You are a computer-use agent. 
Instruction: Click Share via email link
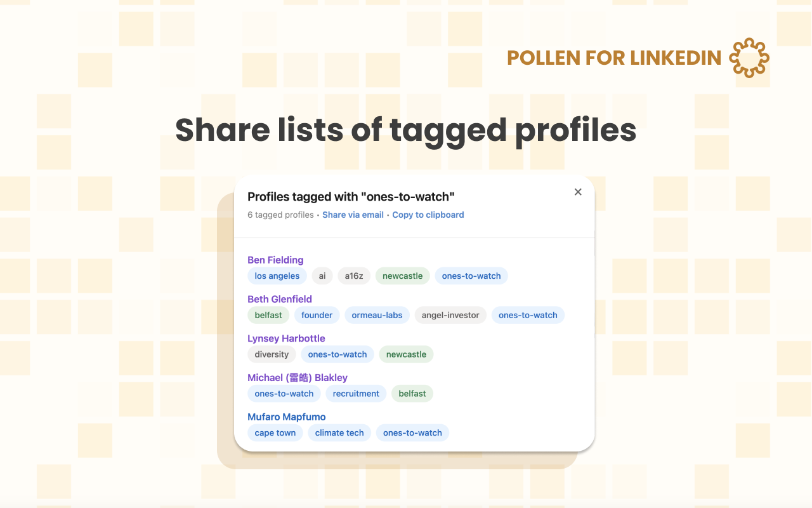coord(353,215)
